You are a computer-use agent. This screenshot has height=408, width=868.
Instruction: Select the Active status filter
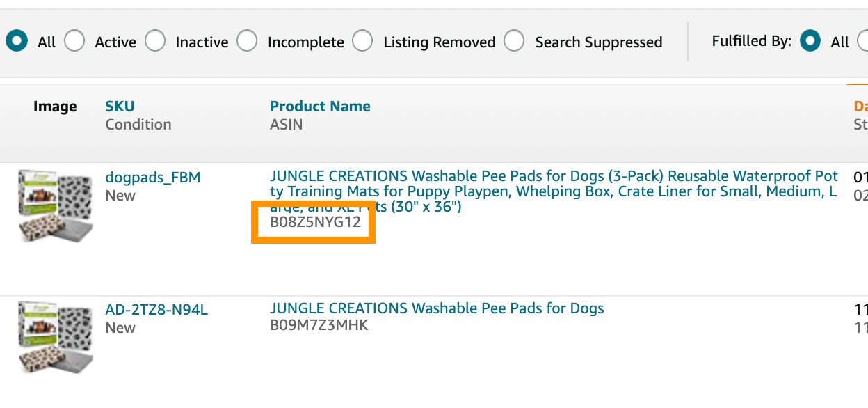coord(75,41)
